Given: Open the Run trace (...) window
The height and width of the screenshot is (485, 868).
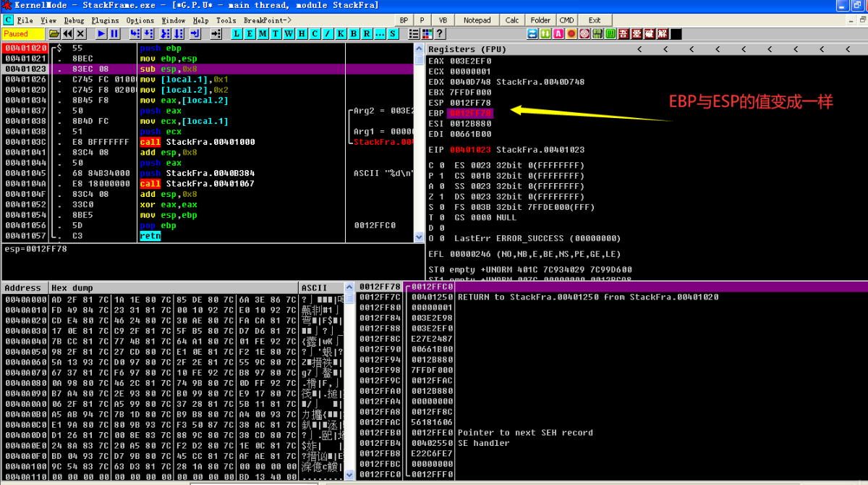Looking at the screenshot, I should (380, 34).
